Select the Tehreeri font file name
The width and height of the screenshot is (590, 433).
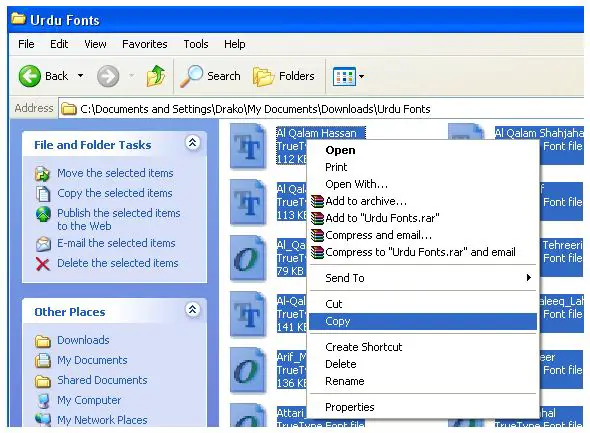click(563, 245)
